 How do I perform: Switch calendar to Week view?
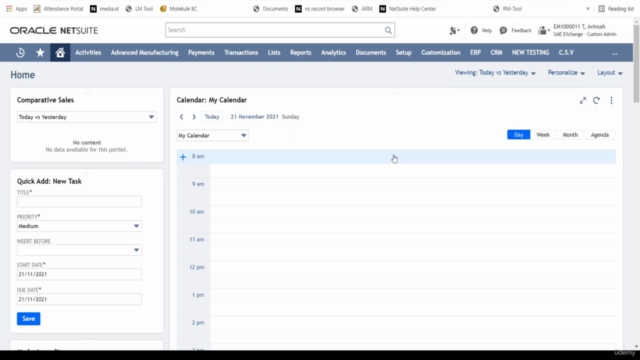tap(543, 135)
